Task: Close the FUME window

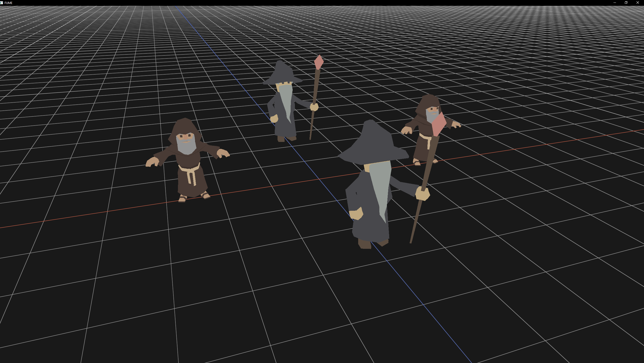Action: point(638,3)
